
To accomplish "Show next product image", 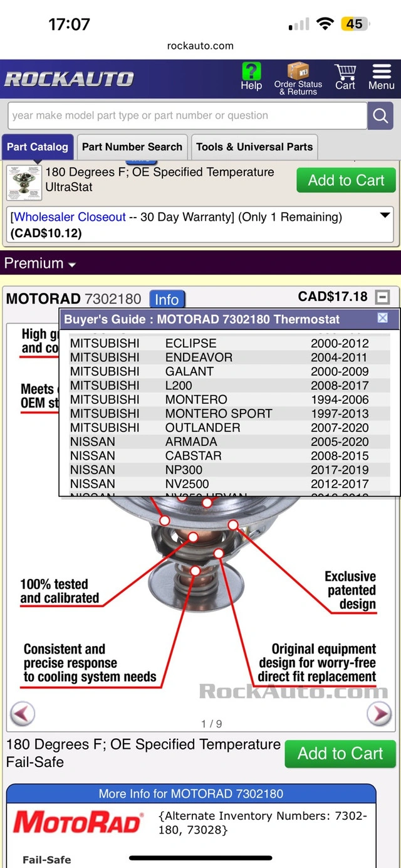I will pyautogui.click(x=378, y=713).
